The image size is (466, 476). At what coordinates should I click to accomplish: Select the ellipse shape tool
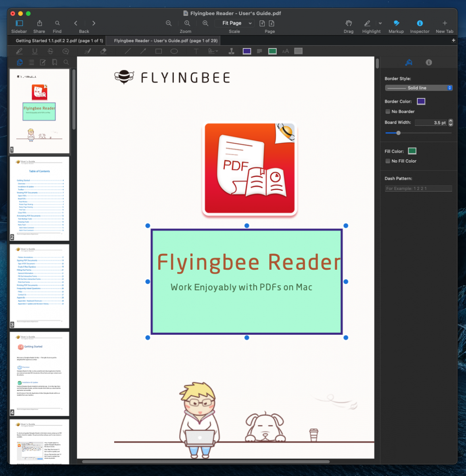[174, 51]
